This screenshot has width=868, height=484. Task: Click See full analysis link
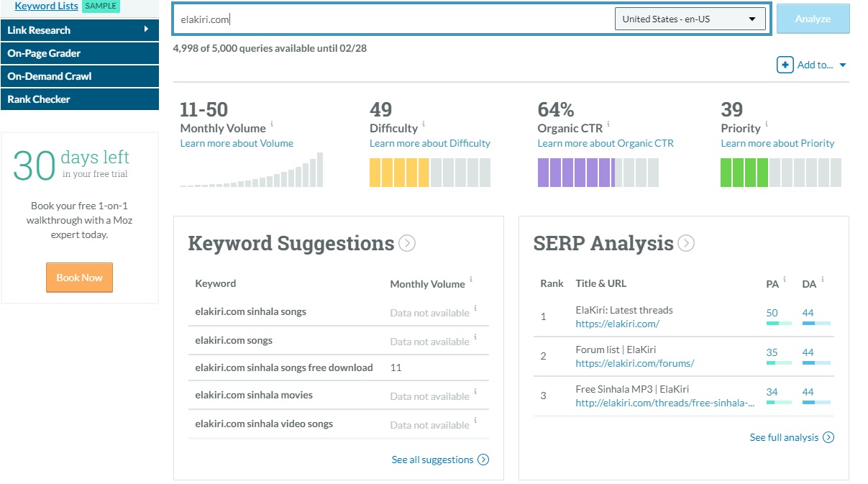[784, 437]
